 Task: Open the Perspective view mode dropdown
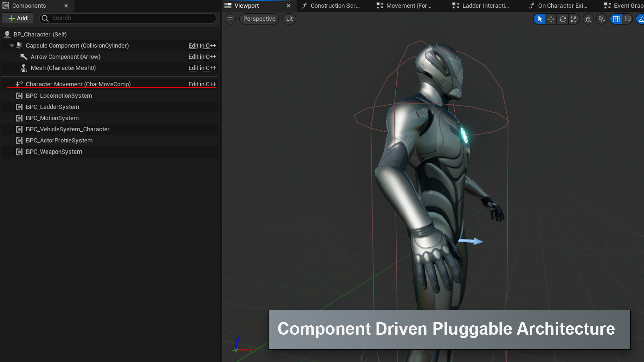click(259, 19)
